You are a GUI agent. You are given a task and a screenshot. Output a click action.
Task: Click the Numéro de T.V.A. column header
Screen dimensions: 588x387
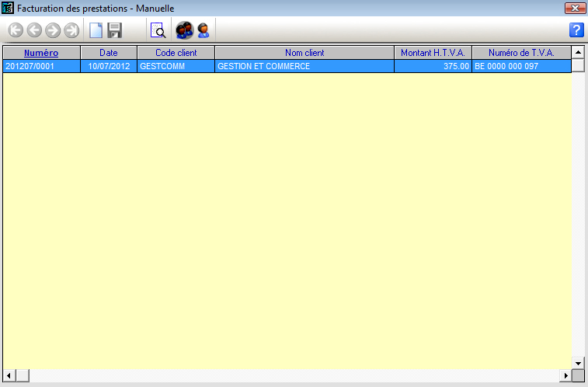522,53
